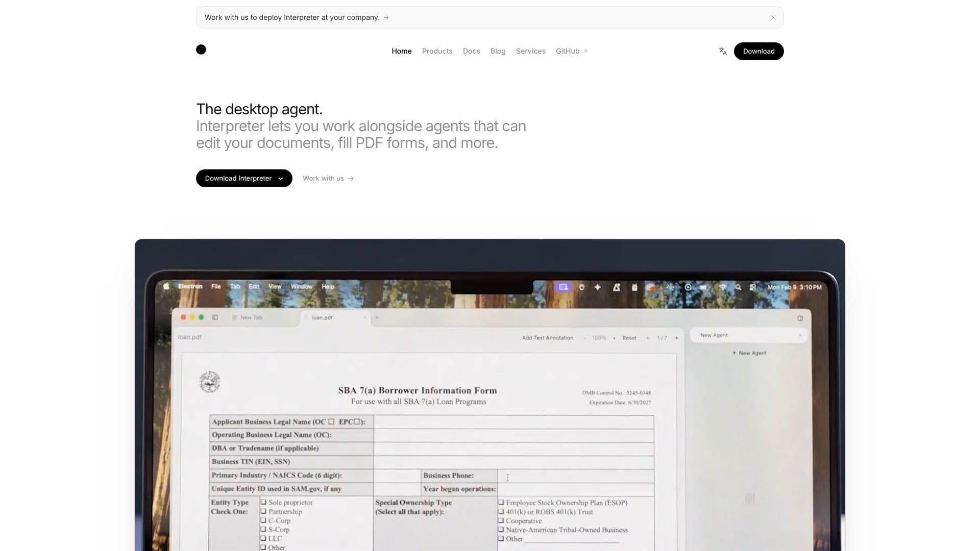Click the Operating Business Legal Name field
Image resolution: width=980 pixels, height=551 pixels.
[513, 435]
